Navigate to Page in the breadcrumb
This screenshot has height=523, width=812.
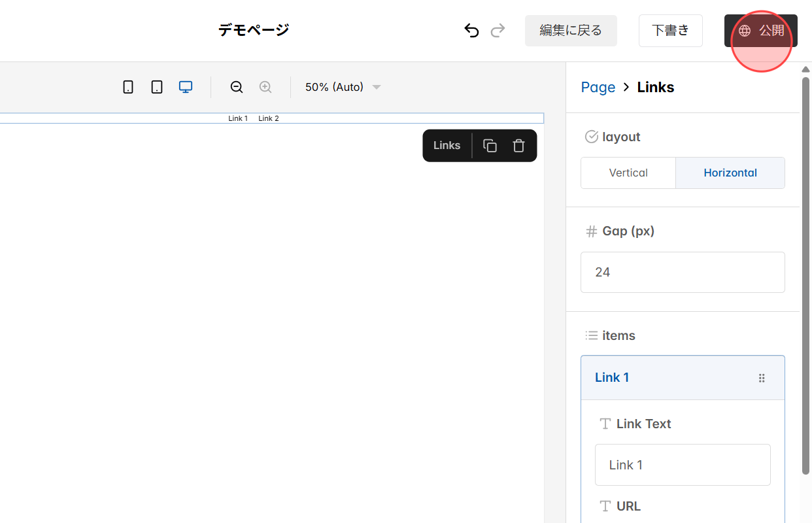point(598,87)
